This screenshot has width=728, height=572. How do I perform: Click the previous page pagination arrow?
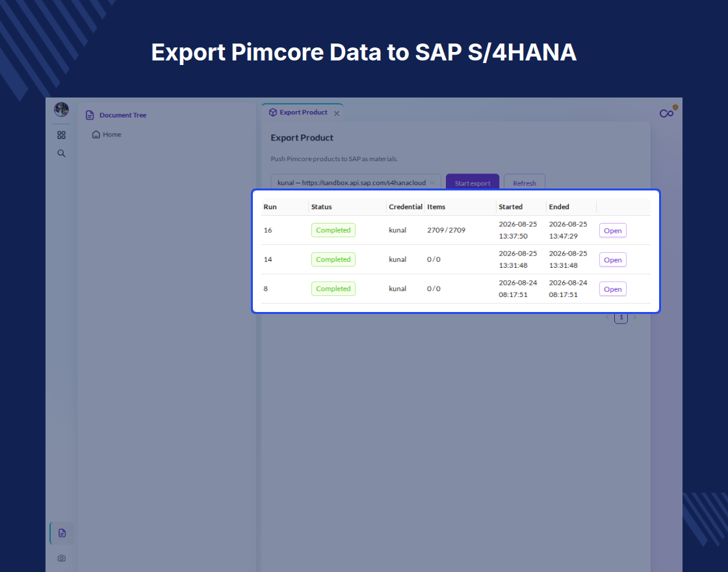tap(608, 318)
